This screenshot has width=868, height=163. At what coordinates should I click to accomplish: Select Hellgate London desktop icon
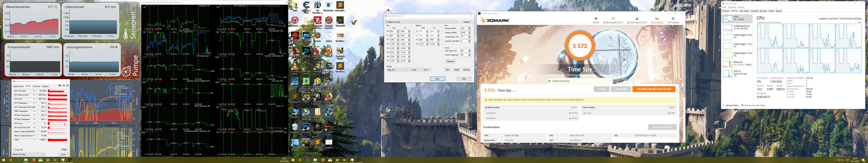328,129
